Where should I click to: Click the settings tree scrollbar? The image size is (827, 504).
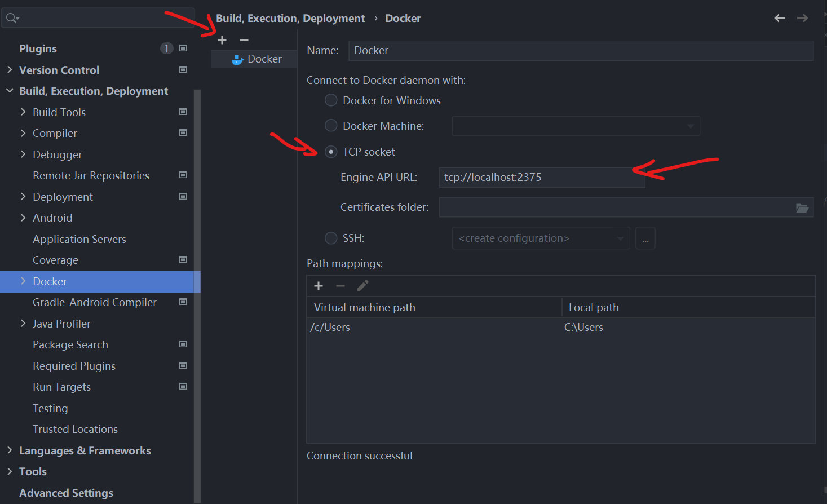click(x=197, y=296)
